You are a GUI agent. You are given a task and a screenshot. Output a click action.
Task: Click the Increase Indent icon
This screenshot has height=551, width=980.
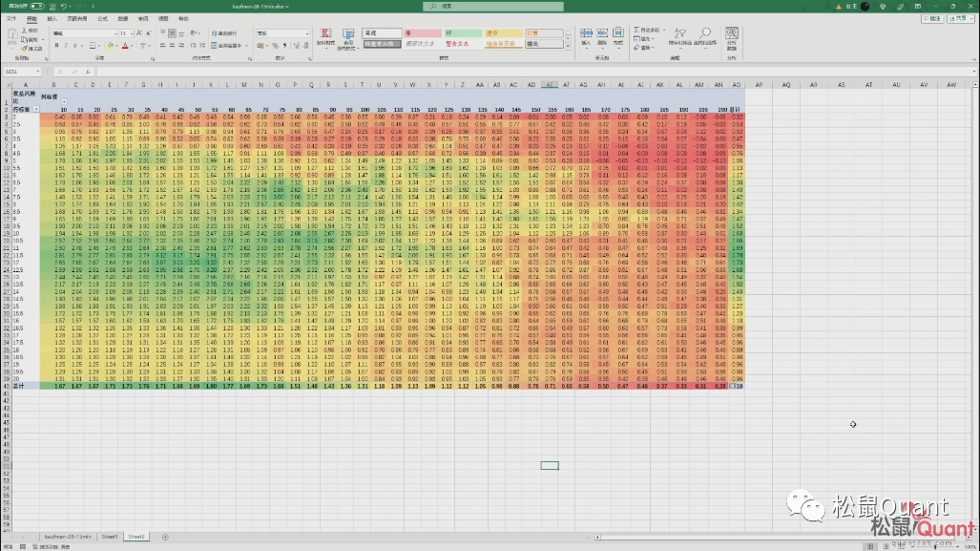click(x=202, y=46)
